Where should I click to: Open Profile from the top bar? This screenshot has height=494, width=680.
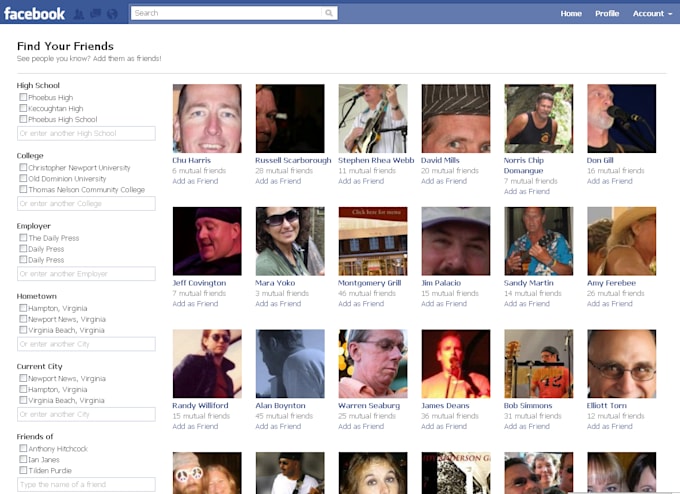point(607,13)
